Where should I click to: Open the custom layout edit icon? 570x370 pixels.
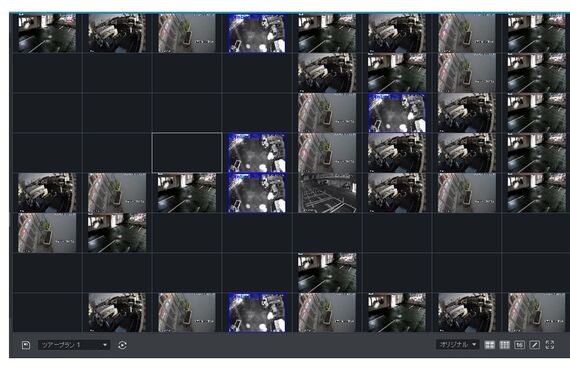pos(534,345)
